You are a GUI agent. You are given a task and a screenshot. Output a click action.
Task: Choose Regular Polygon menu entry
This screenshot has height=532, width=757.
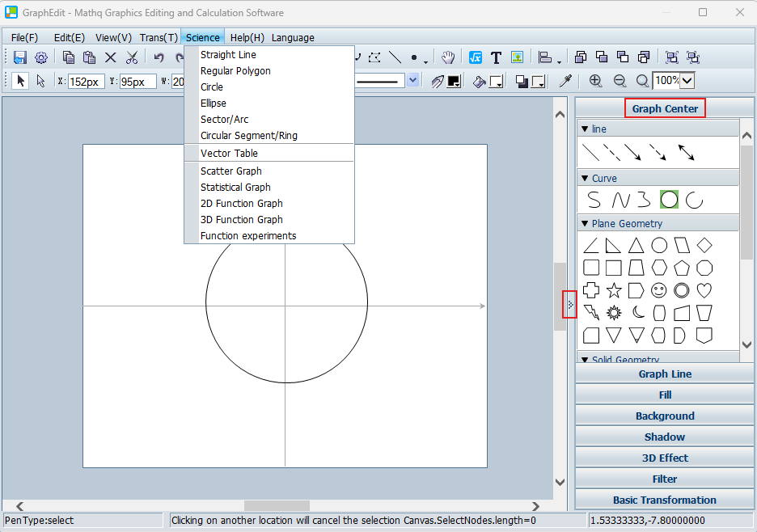click(x=269, y=71)
